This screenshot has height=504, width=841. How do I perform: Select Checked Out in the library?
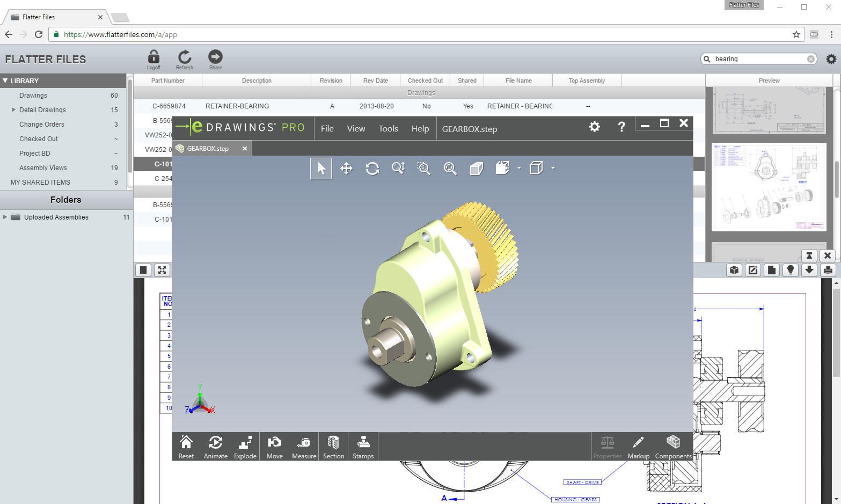point(39,139)
